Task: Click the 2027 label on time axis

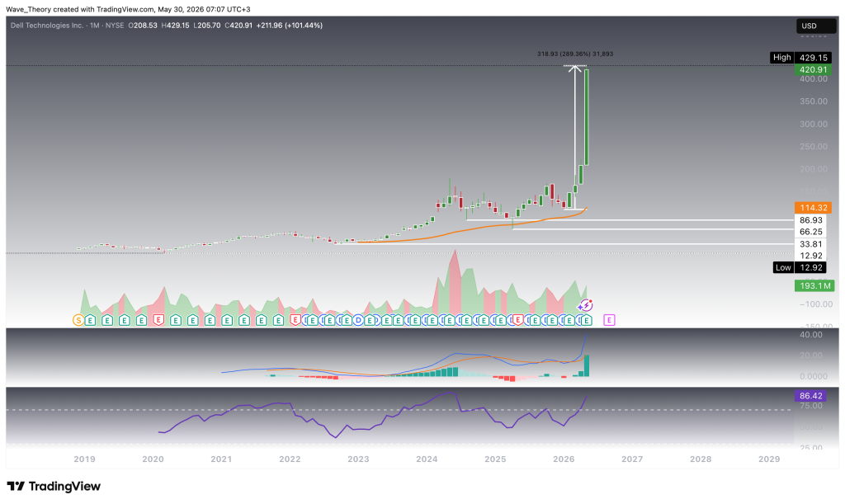Action: [x=632, y=459]
